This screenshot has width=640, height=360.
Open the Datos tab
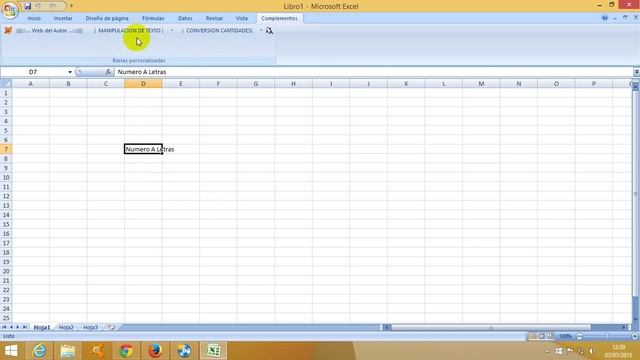coord(185,18)
